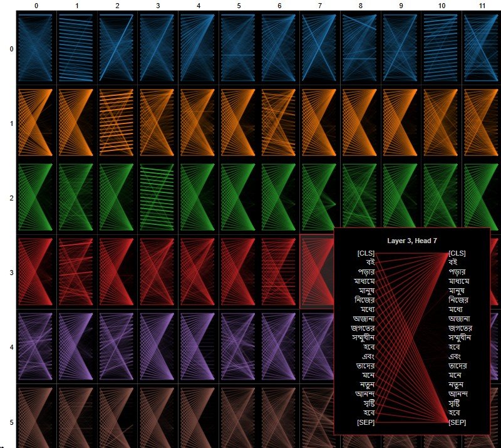Image resolution: width=501 pixels, height=448 pixels.
Task: Select the Layer 0, Head 11 thumbnail
Action: click(x=481, y=48)
